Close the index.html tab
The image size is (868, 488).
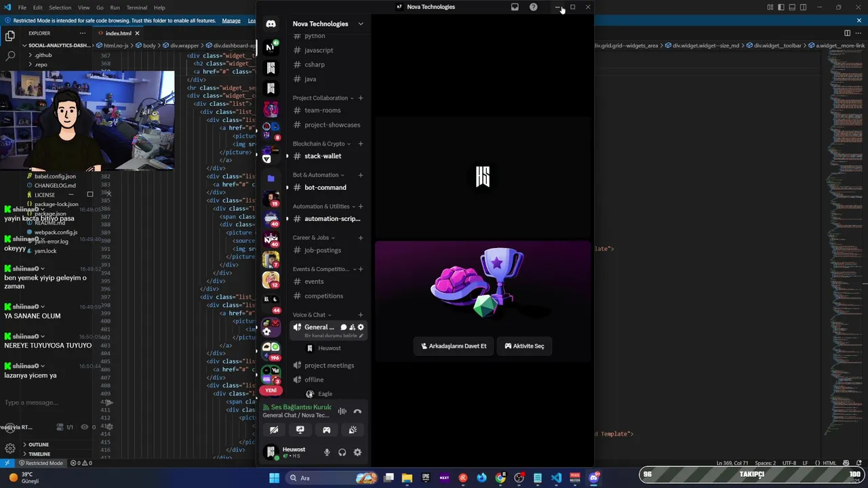pos(137,33)
